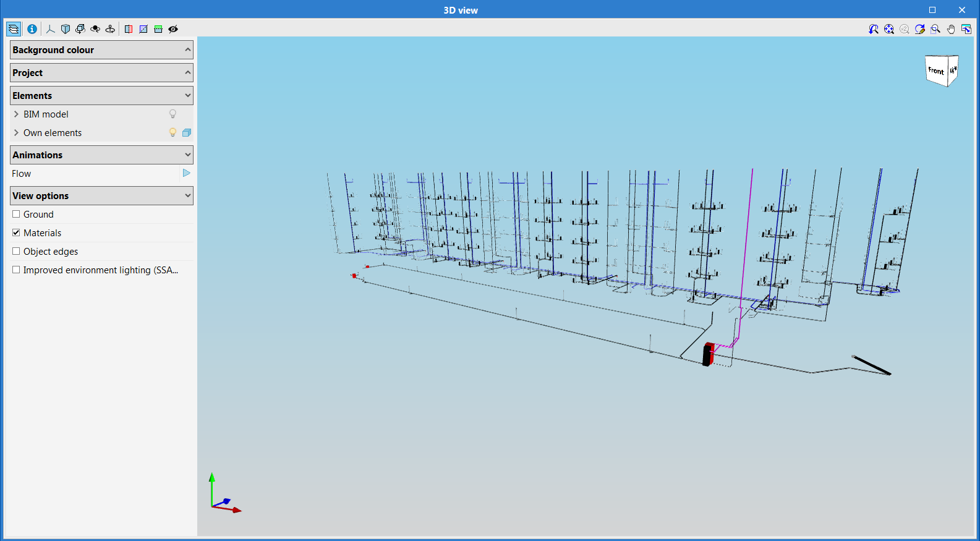
Task: Toggle BIM model visibility light bulb
Action: [173, 114]
